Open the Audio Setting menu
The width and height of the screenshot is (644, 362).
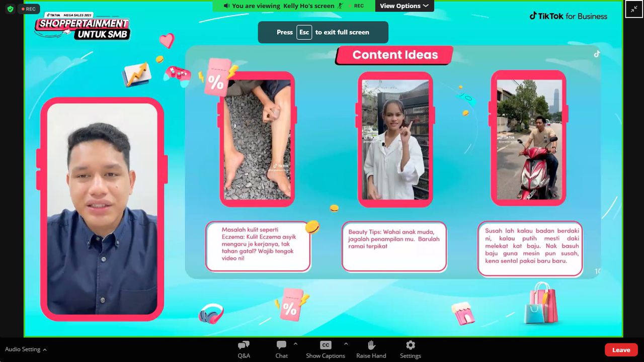click(26, 349)
